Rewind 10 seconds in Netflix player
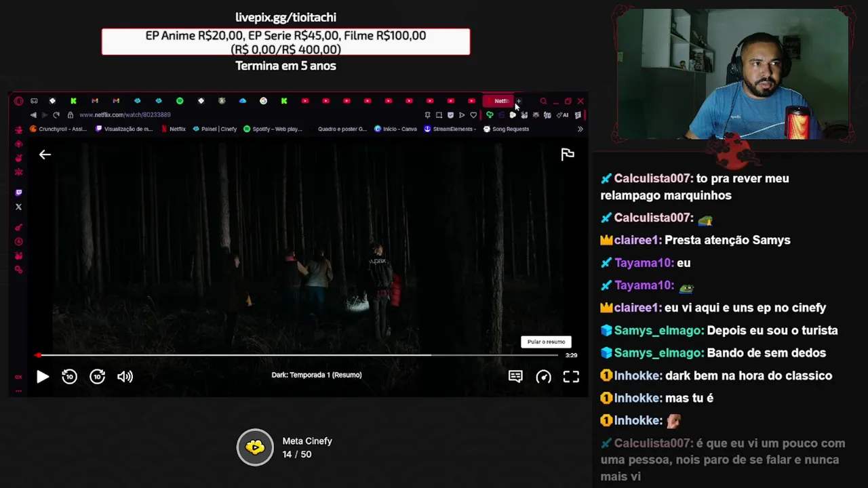 click(69, 377)
